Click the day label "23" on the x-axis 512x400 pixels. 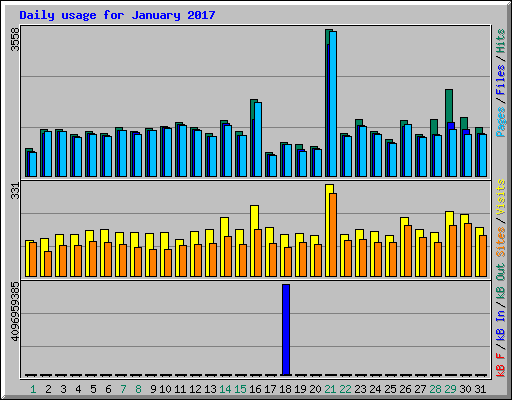pos(360,389)
